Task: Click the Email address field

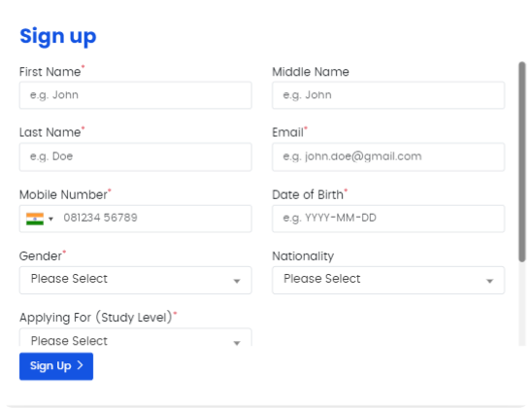Action: click(x=388, y=156)
